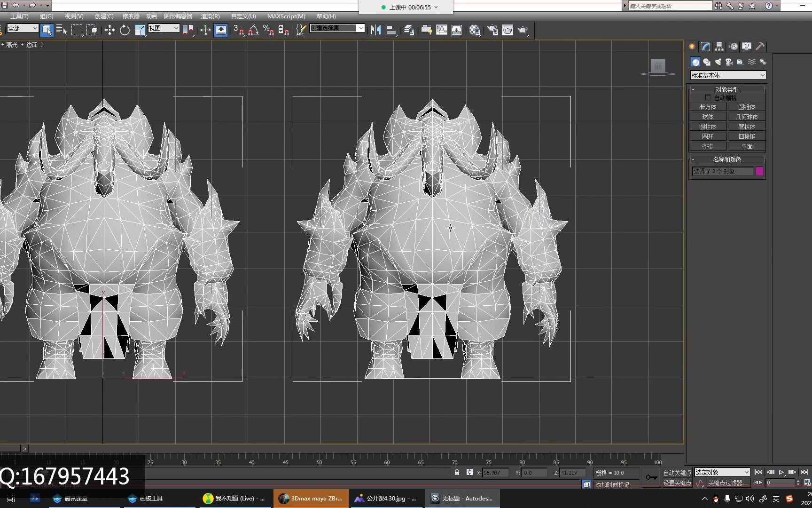Toggle window/crossing selection mode
This screenshot has height=508, width=812.
[92, 30]
